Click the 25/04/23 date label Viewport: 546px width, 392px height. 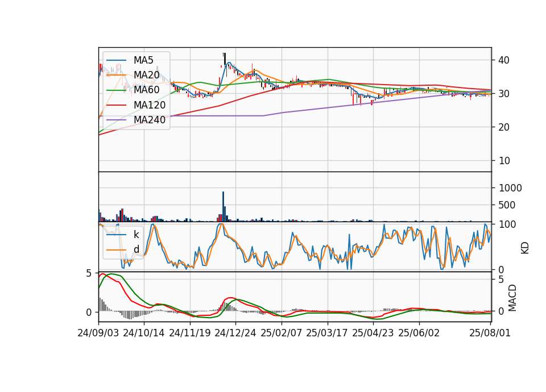click(x=373, y=333)
